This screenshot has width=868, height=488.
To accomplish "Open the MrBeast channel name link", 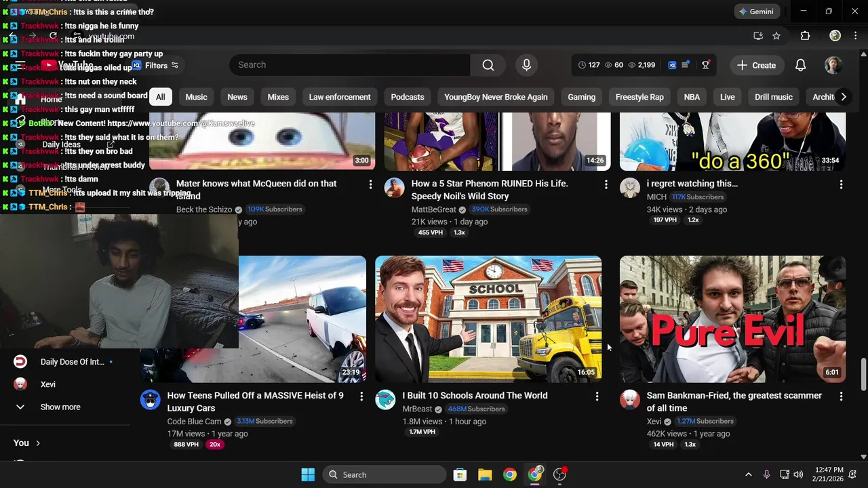I will point(417,409).
